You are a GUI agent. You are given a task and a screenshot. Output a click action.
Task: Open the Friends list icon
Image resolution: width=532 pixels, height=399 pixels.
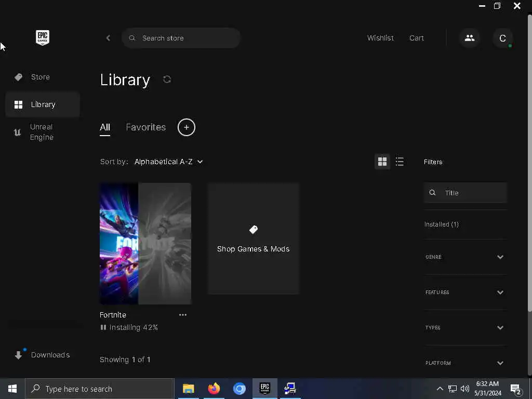(x=470, y=38)
